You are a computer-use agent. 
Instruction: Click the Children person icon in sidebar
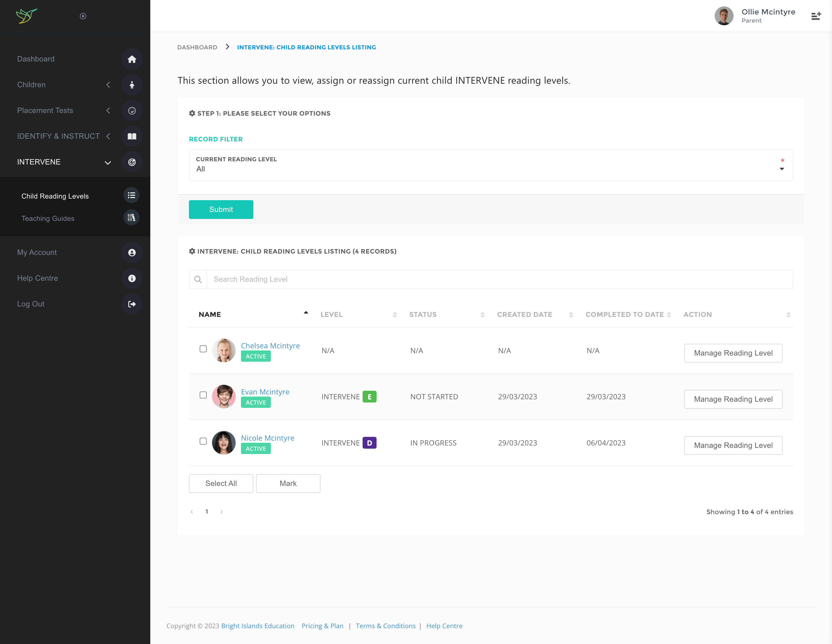(132, 85)
